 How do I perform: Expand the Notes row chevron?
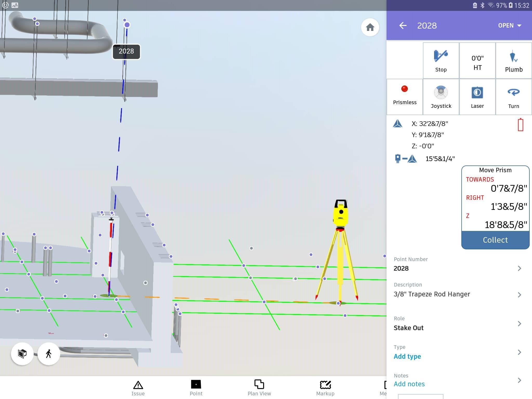(519, 380)
